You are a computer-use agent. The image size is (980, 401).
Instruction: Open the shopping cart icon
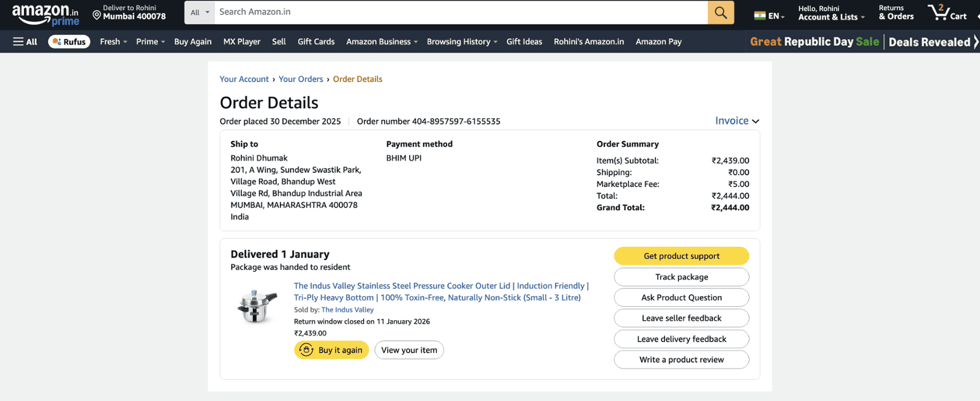tap(946, 13)
